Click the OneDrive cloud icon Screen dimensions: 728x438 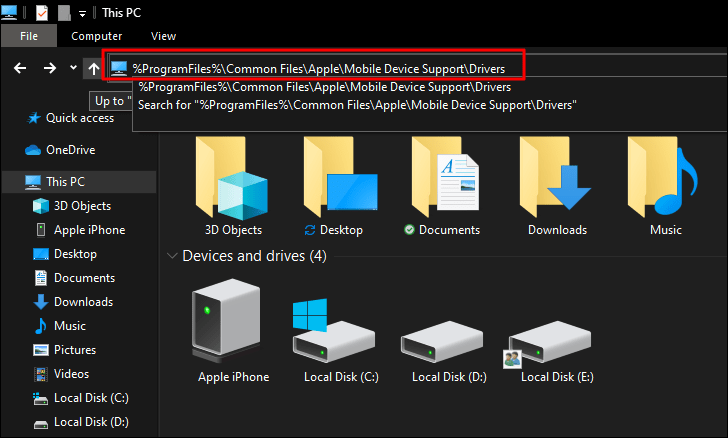coord(33,150)
